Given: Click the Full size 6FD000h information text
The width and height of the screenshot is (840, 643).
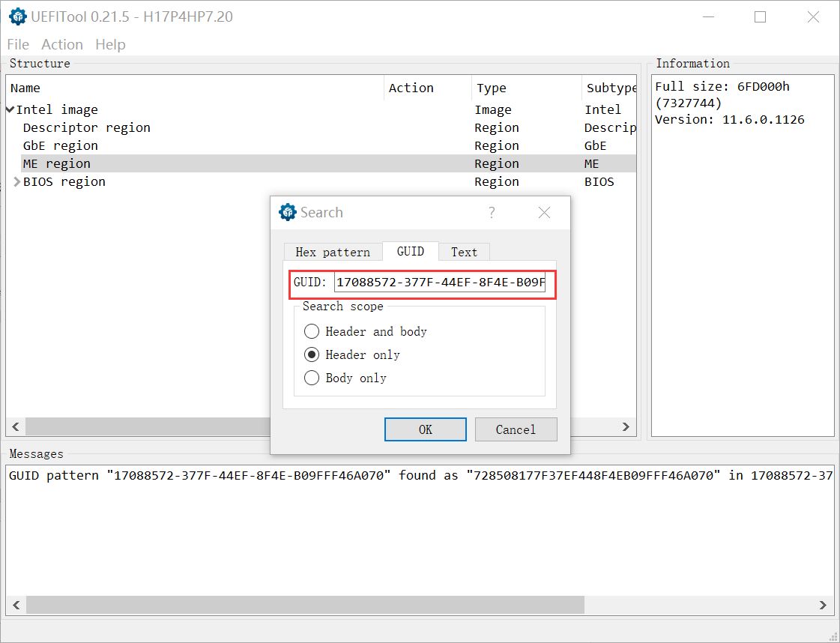Looking at the screenshot, I should point(722,94).
